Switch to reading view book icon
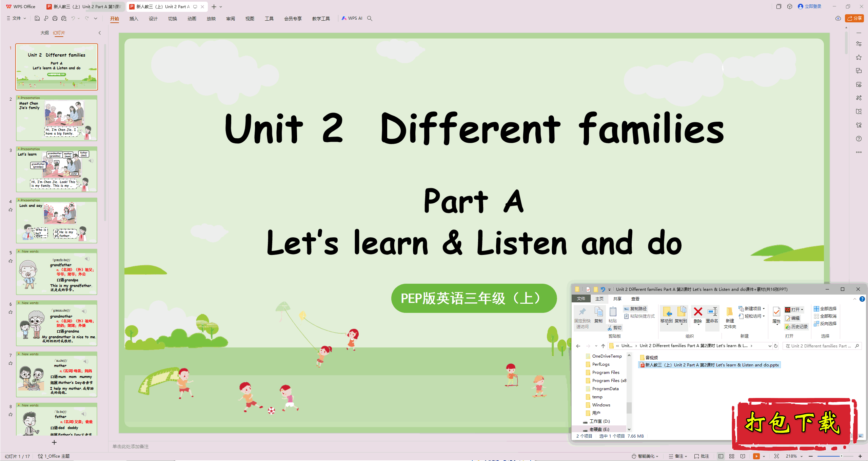 pyautogui.click(x=743, y=456)
